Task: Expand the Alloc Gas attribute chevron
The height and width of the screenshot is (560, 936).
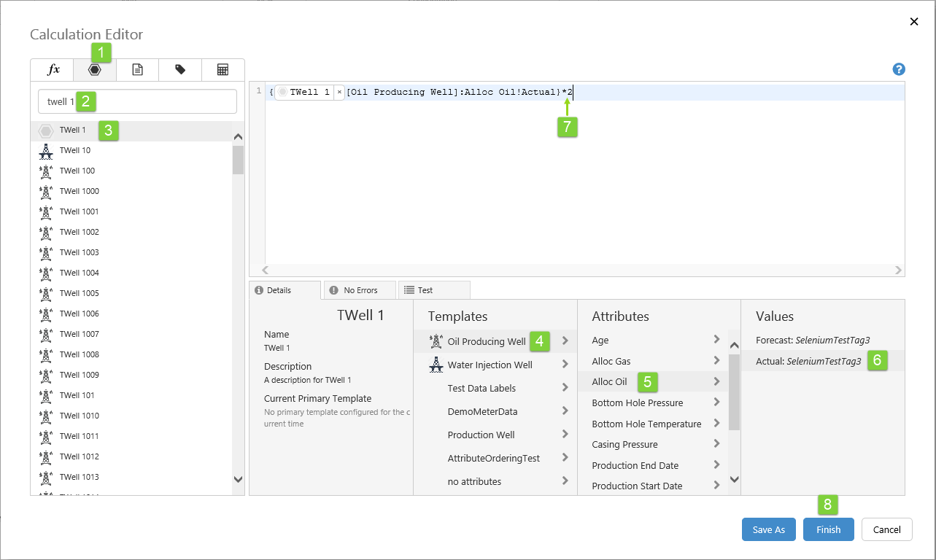Action: [716, 360]
